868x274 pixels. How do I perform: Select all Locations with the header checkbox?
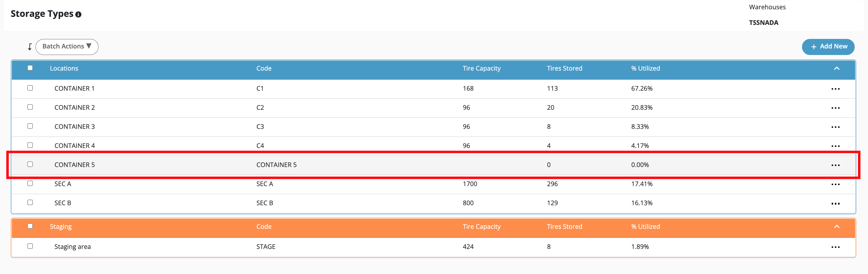(x=30, y=68)
